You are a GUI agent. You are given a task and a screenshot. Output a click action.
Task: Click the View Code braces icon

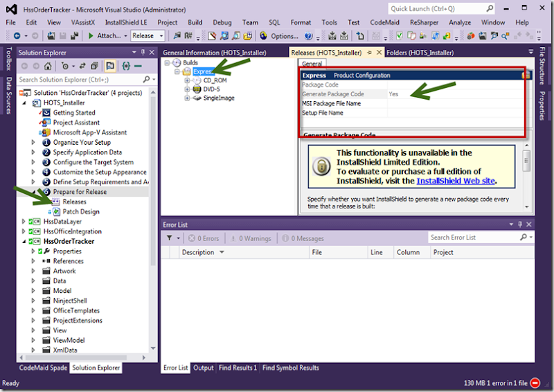coord(126,66)
